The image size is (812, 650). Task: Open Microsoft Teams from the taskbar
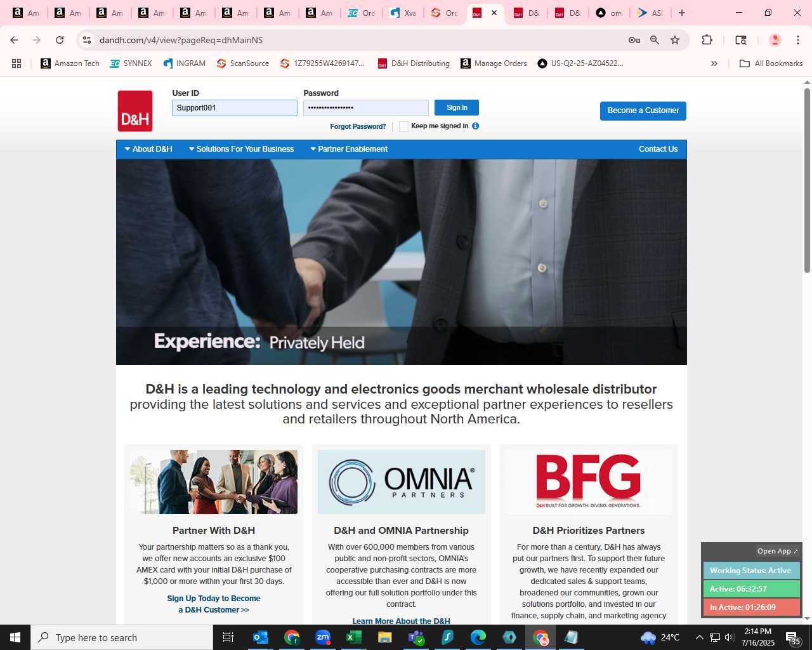click(x=416, y=637)
